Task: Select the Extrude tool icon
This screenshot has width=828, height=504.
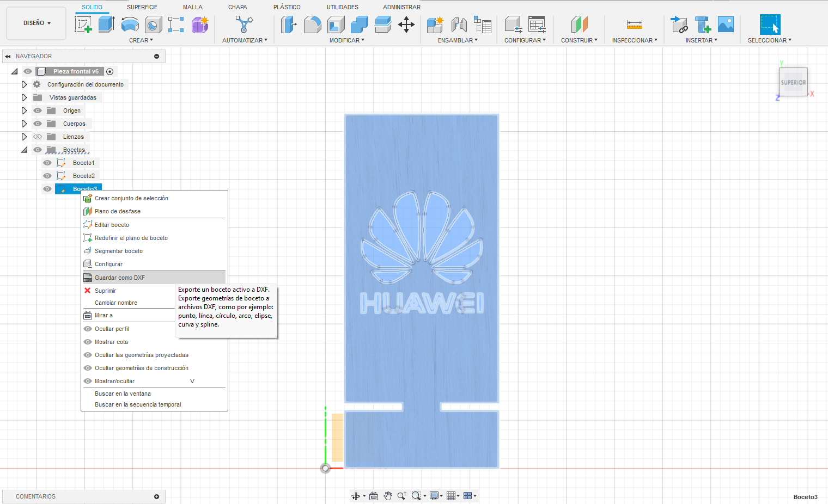Action: tap(106, 24)
